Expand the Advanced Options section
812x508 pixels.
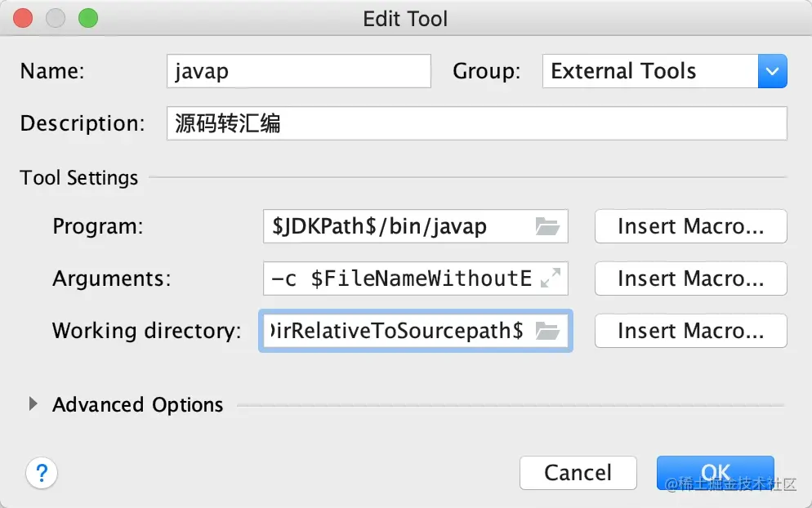[x=33, y=404]
